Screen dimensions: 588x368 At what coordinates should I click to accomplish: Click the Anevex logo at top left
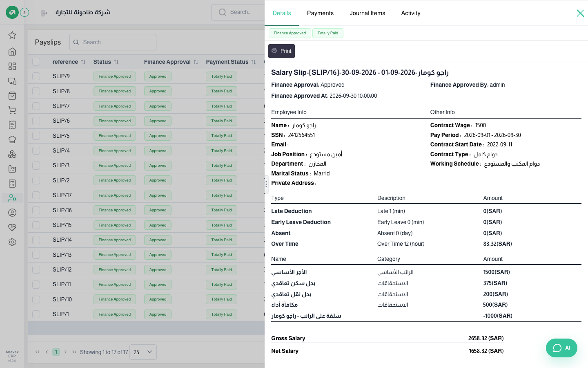12,12
